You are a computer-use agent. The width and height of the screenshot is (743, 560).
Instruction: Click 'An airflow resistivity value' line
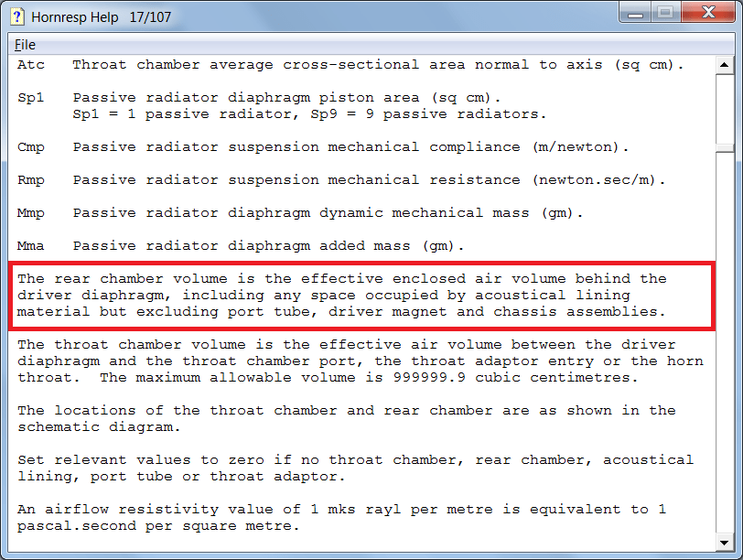click(x=341, y=510)
